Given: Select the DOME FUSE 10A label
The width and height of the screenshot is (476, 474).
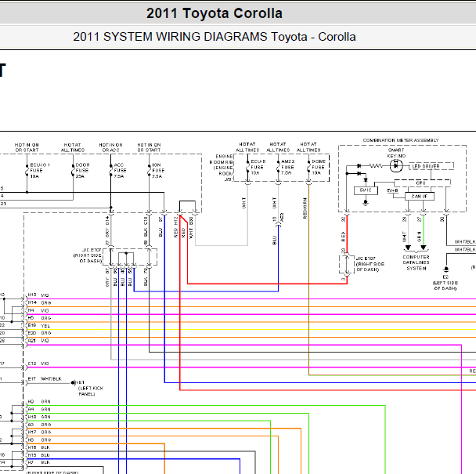Looking at the screenshot, I should pyautogui.click(x=319, y=167).
